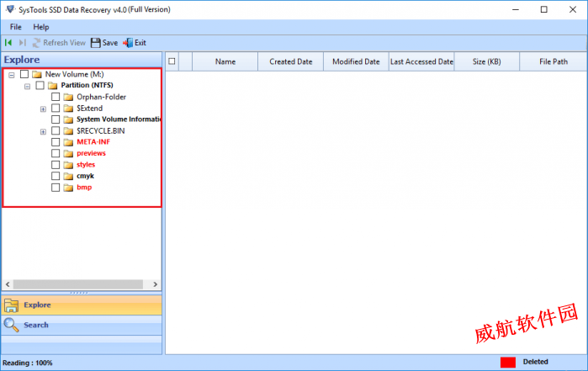
Task: Click the cmyk folder icon
Action: 68,176
